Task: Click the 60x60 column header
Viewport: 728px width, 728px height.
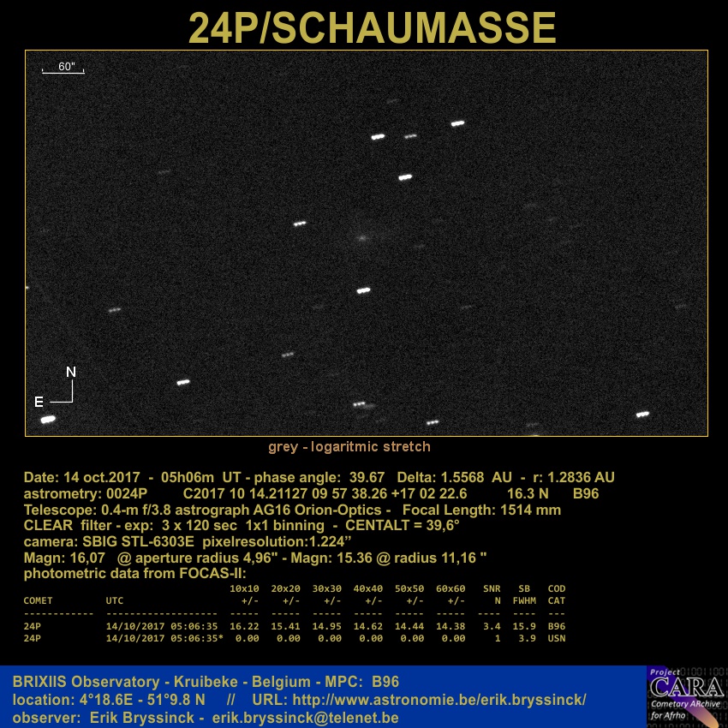Action: pos(451,588)
